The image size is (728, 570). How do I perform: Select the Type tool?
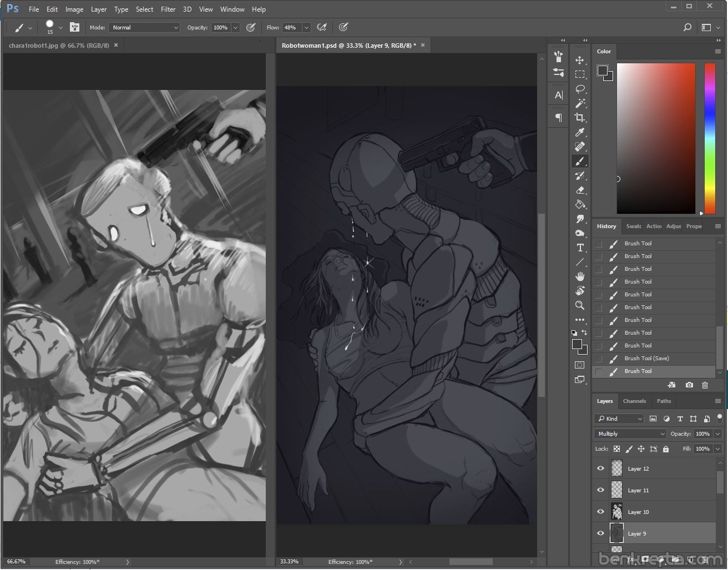click(x=580, y=248)
